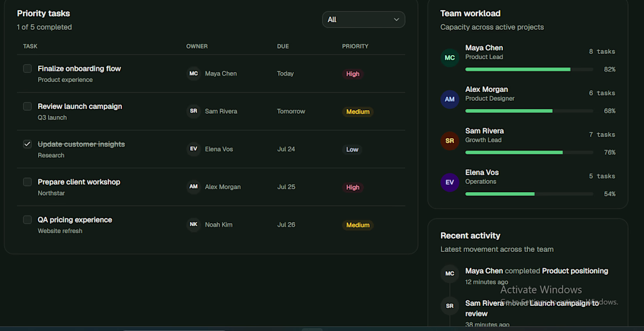The image size is (644, 331).
Task: Click the Jul 26 due date
Action: 286,225
